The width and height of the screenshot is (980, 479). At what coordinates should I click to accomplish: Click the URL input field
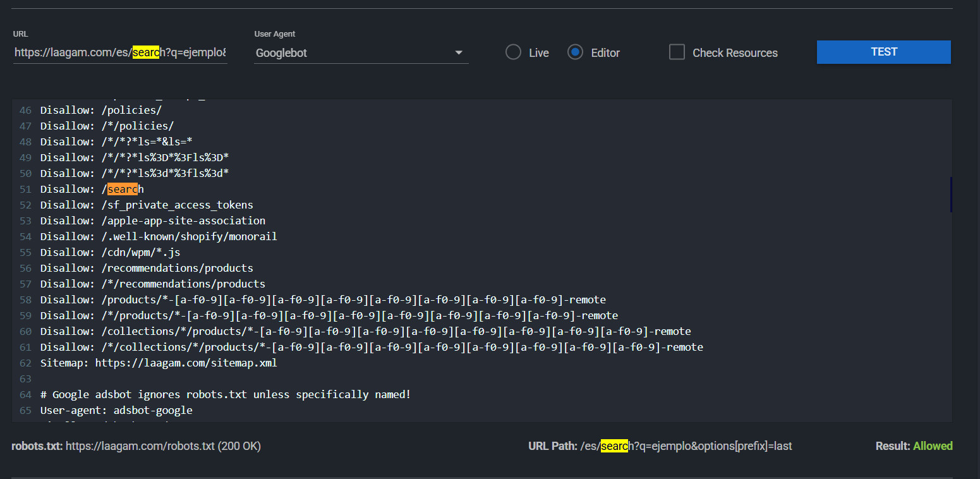120,53
